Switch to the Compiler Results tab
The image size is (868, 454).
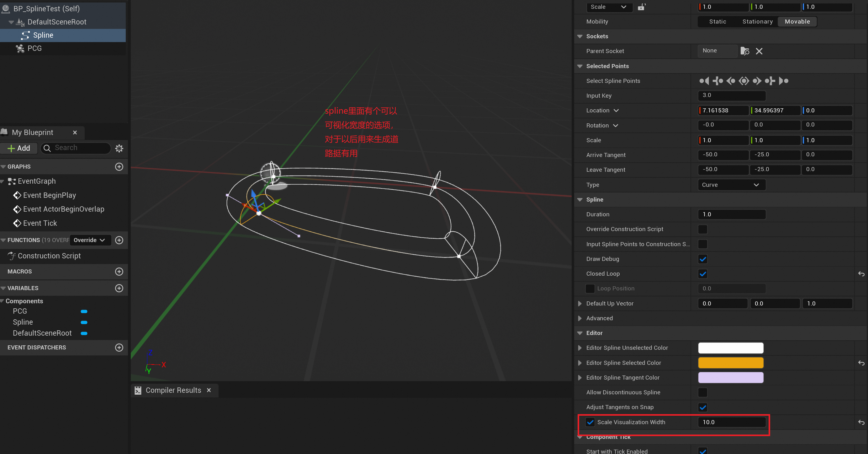tap(173, 390)
